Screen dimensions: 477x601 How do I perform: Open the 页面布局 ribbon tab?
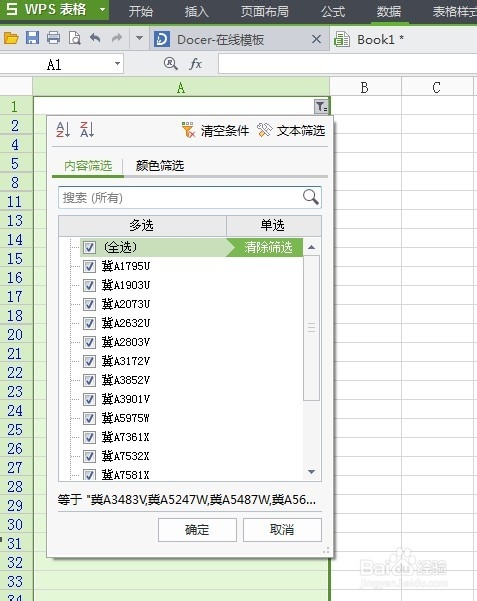[265, 11]
